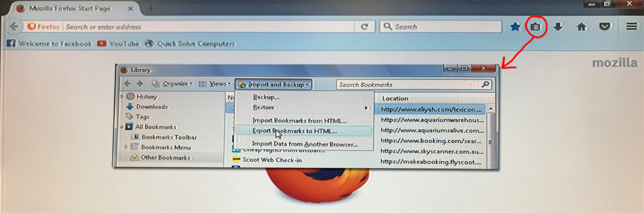This screenshot has height=213, width=644.
Task: Open the YouTube bookmark in toolbar
Action: (x=118, y=44)
